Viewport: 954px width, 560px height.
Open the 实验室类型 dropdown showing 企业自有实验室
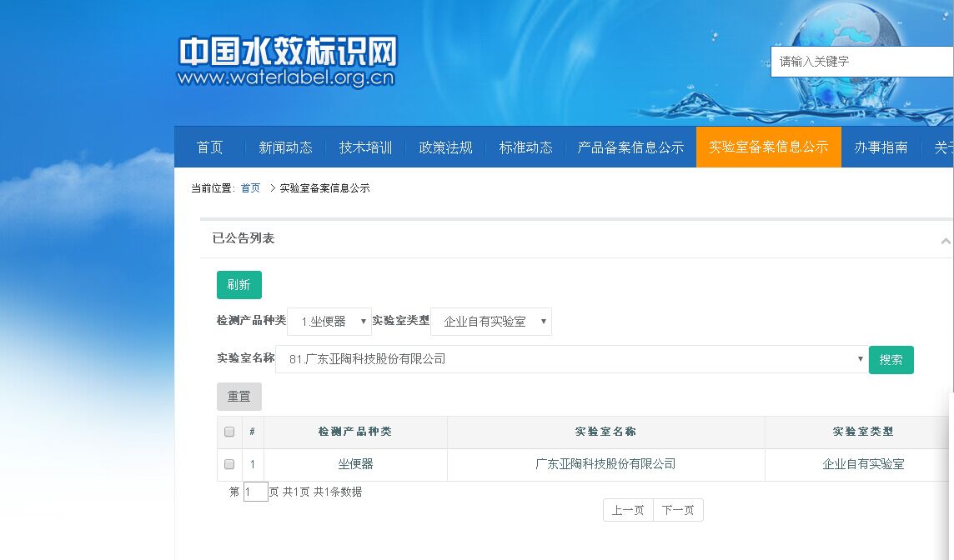tap(491, 321)
